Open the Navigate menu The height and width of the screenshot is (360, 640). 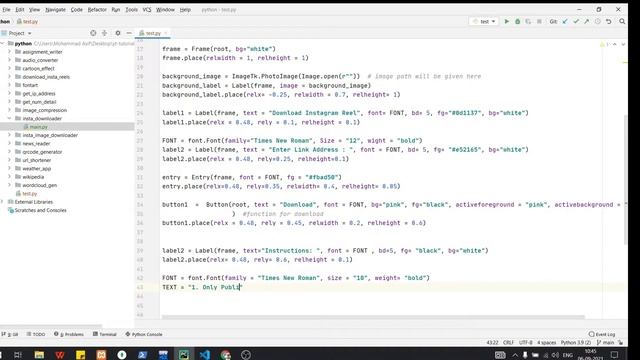coord(55,9)
